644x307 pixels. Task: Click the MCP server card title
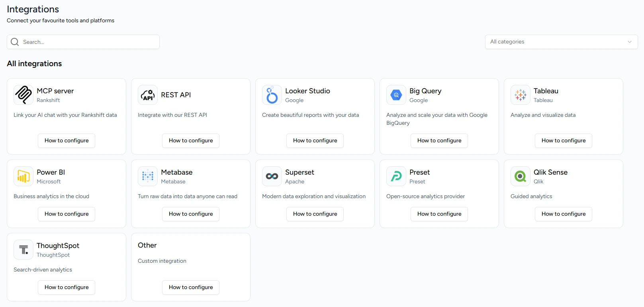[x=55, y=91]
